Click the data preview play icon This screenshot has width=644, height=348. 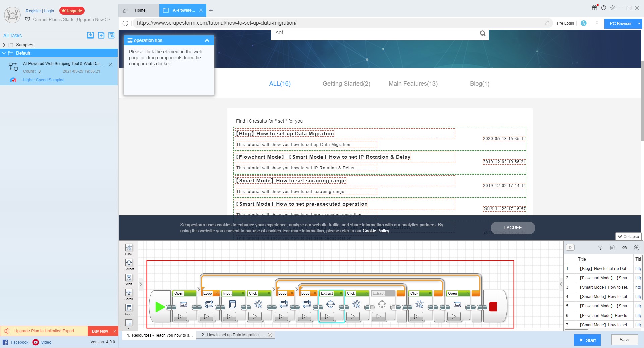coord(570,248)
